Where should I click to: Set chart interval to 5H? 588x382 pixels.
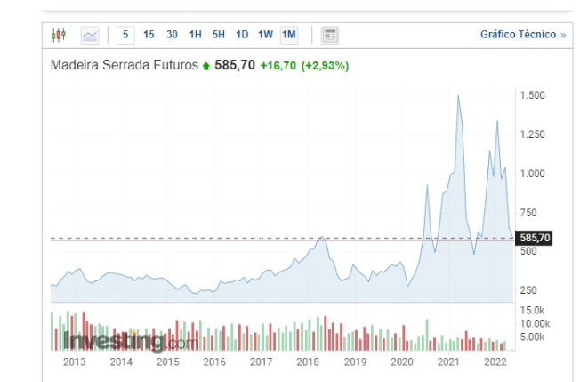pos(219,35)
